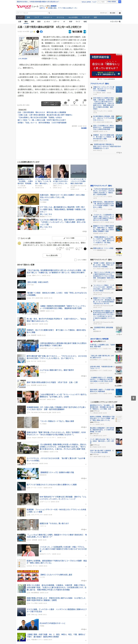
Task: Open the エンタメ category tab
Action: pyautogui.click(x=47, y=21)
